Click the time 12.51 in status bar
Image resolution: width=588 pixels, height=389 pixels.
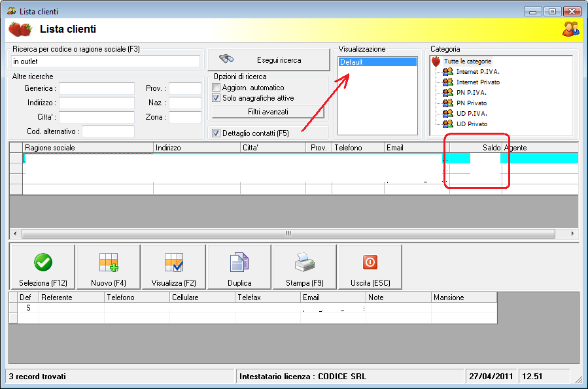[532, 377]
